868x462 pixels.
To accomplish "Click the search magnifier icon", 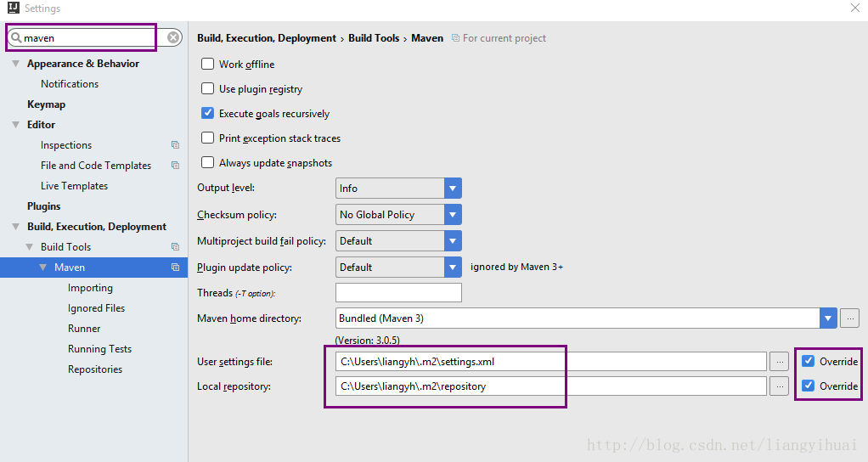I will click(16, 38).
